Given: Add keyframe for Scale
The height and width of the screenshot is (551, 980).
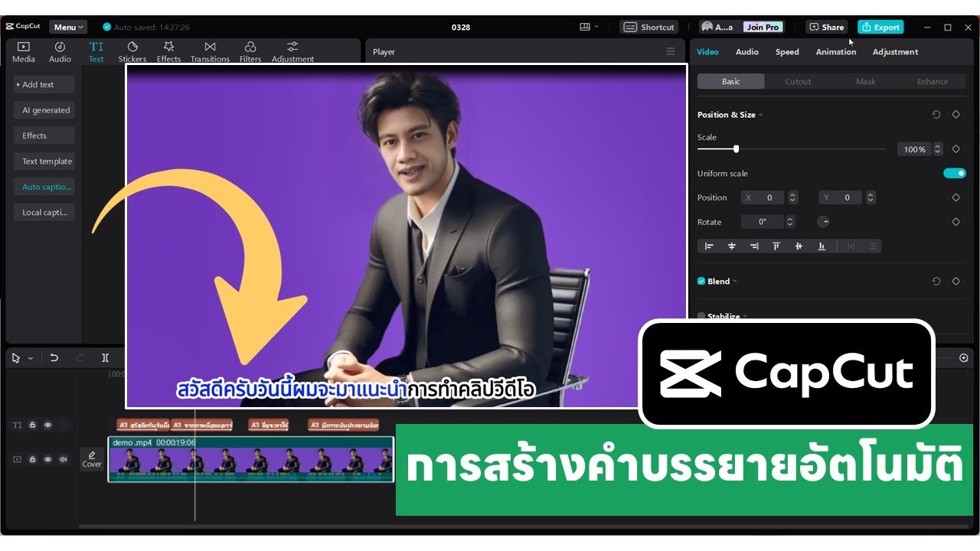Looking at the screenshot, I should (955, 149).
